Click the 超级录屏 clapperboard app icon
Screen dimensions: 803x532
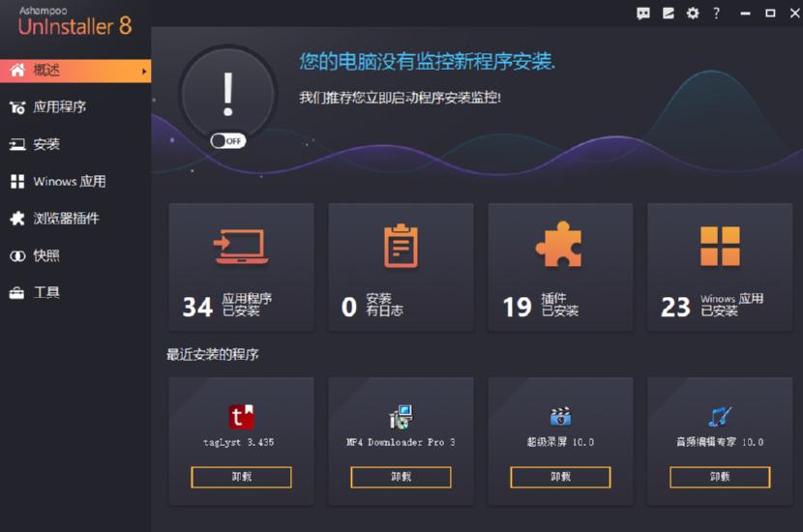point(560,416)
